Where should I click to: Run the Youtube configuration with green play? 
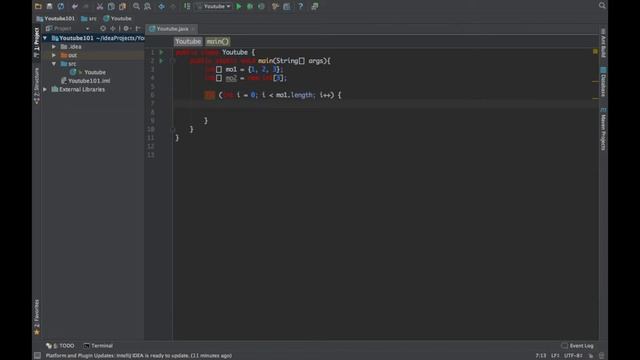(239, 6)
